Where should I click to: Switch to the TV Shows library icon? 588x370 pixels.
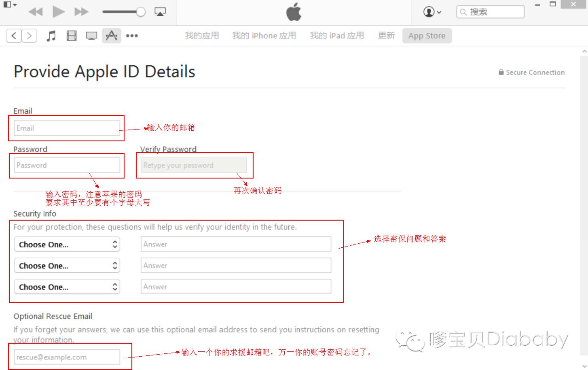pos(91,36)
